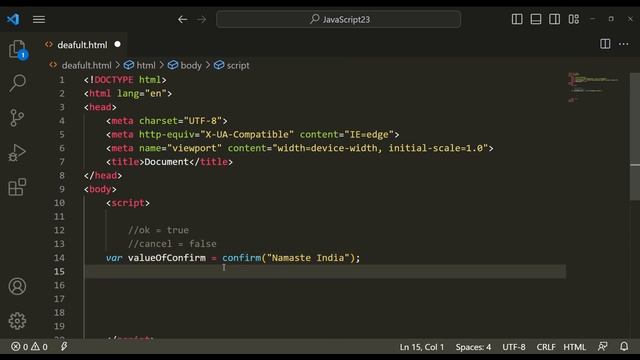Screen dimensions: 640x360
Task: Click the valueOfConfirm variable name
Action: 167,258
